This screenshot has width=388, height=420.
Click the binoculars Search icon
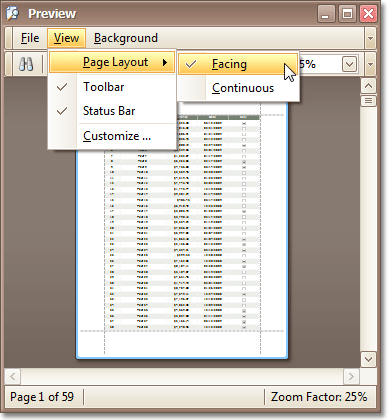(26, 64)
